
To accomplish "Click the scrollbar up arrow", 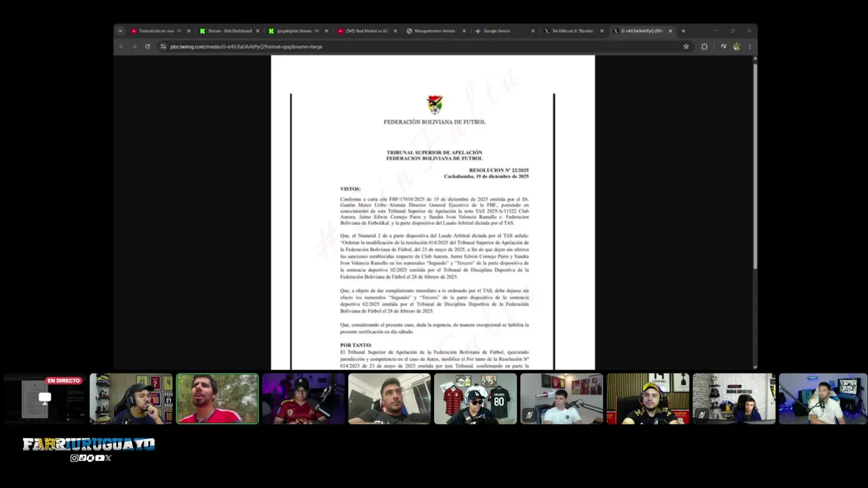I will (x=755, y=58).
